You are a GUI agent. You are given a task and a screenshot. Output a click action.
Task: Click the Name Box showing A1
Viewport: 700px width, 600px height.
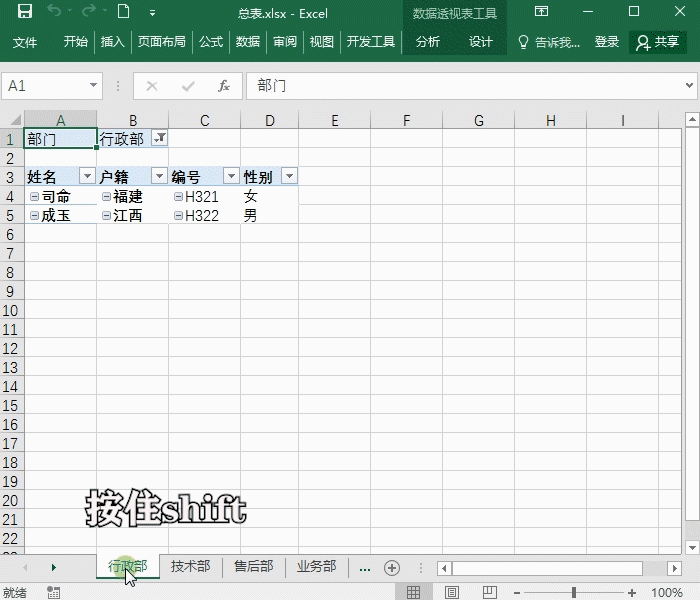[x=45, y=86]
